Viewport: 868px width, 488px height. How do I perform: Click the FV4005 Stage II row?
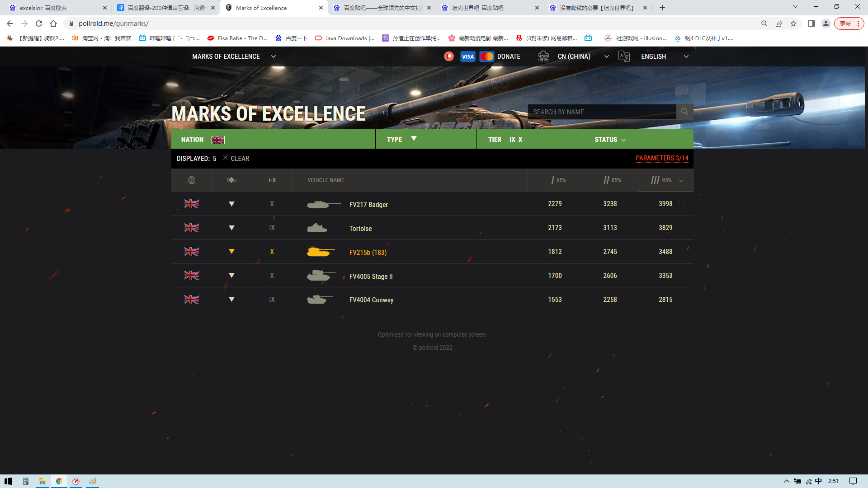[432, 276]
